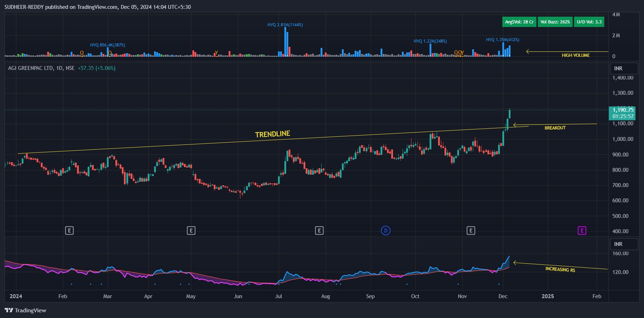The image size is (644, 318).
Task: Click the 4M volume axis label
Action: pyautogui.click(x=616, y=15)
